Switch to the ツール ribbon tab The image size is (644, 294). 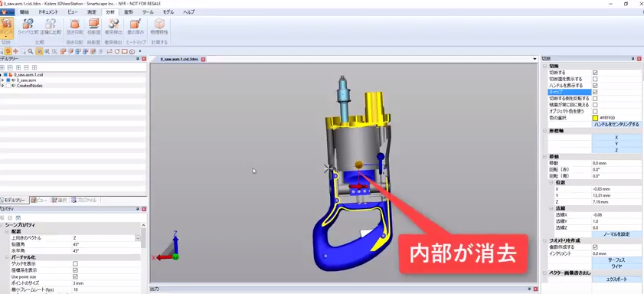tap(148, 12)
